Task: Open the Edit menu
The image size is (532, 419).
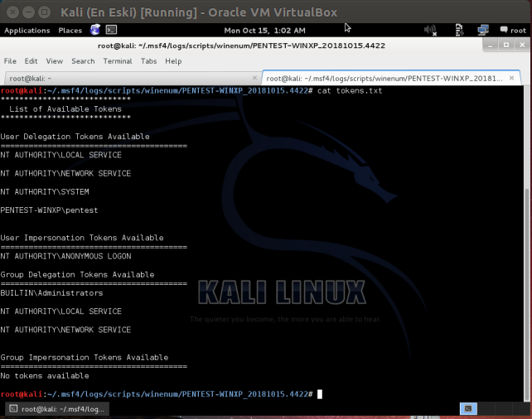Action: click(31, 61)
